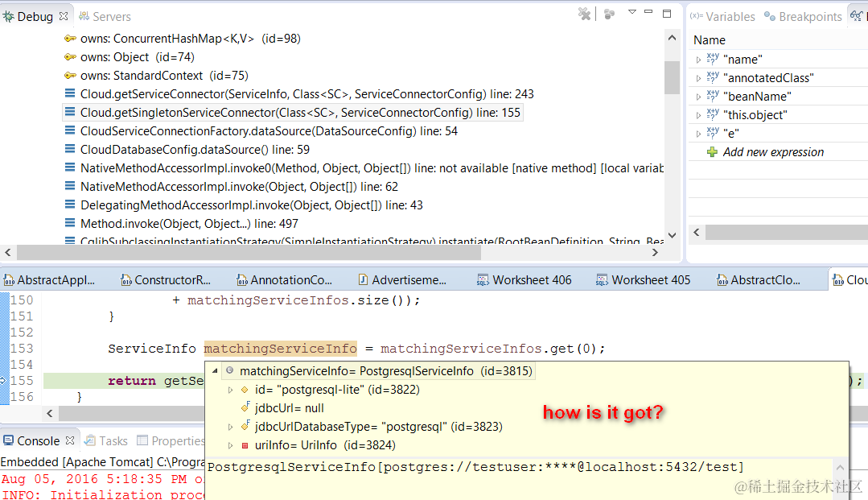
Task: Select DelegatingMethodAccessorImpl.invoke line 43 frame
Action: click(251, 205)
